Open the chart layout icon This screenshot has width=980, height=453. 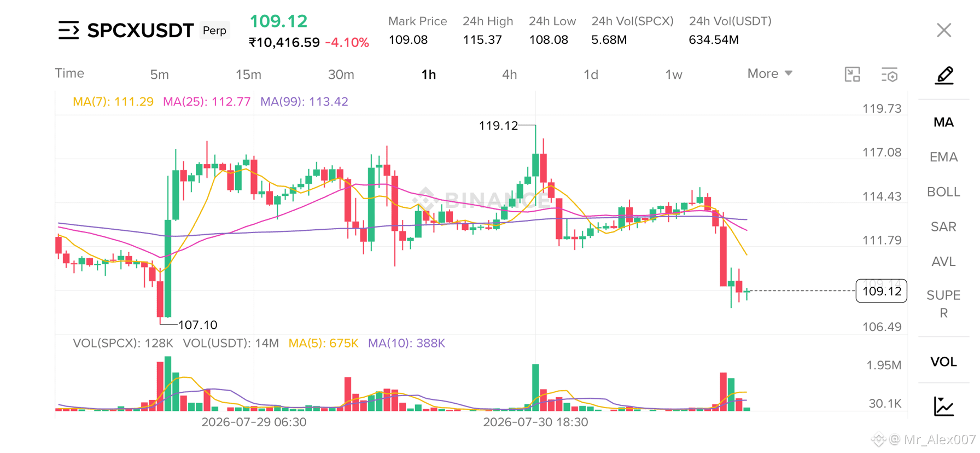(852, 74)
